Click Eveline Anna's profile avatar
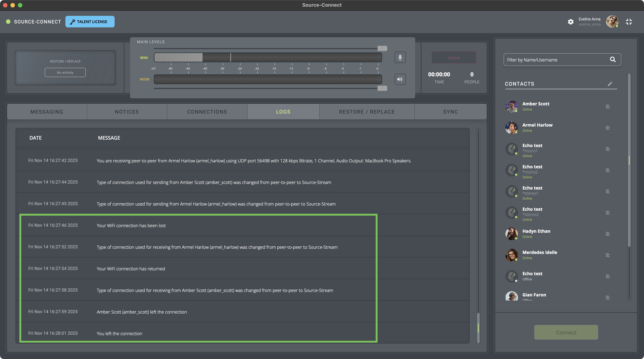Screen dimensions: 644x359 tap(612, 22)
